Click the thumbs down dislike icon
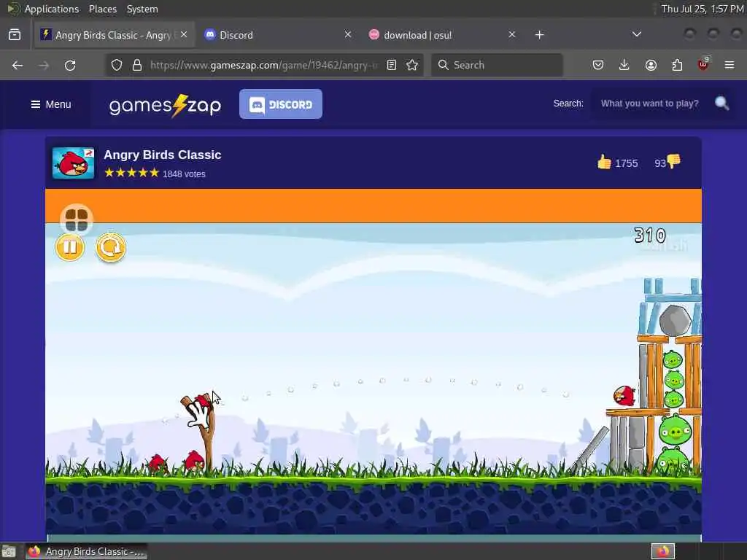 (x=674, y=161)
